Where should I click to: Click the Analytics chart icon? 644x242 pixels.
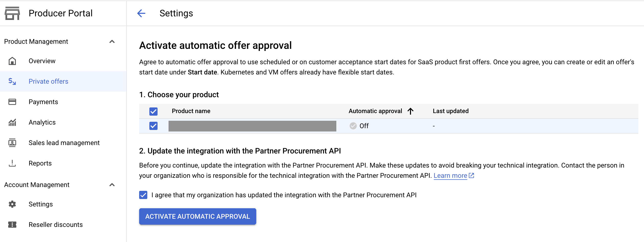(x=12, y=123)
